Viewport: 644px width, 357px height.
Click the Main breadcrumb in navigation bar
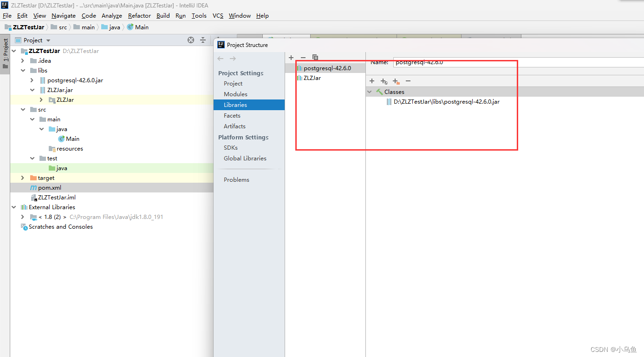(137, 27)
